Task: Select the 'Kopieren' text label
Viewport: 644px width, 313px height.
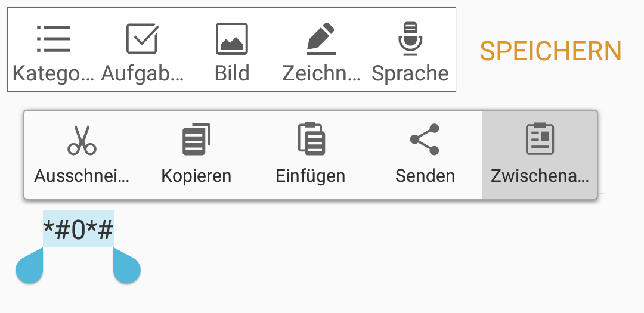Action: pyautogui.click(x=196, y=176)
